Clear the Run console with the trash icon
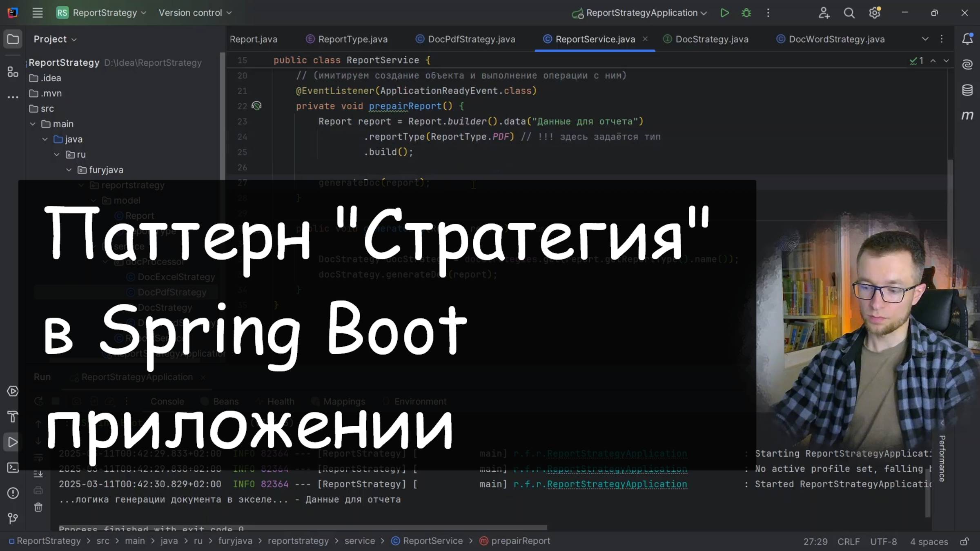This screenshot has width=980, height=551. click(38, 507)
